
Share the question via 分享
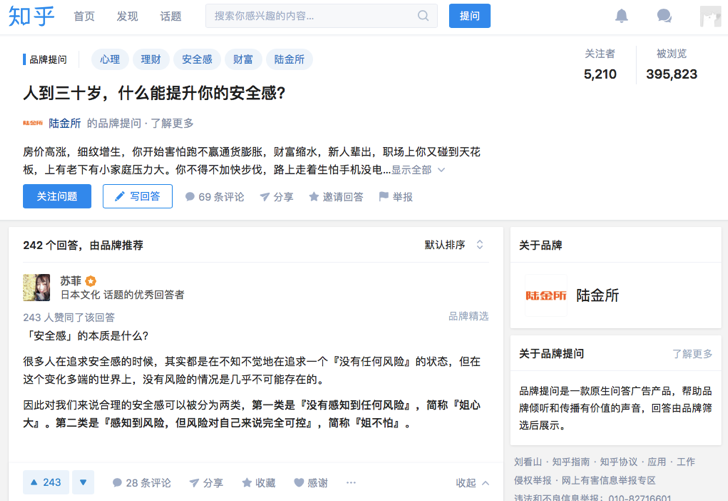pyautogui.click(x=277, y=197)
